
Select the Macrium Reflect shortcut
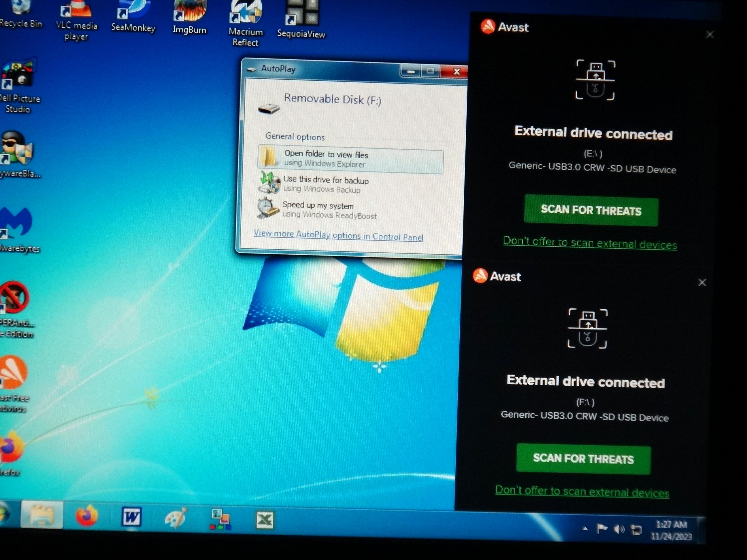pyautogui.click(x=246, y=23)
